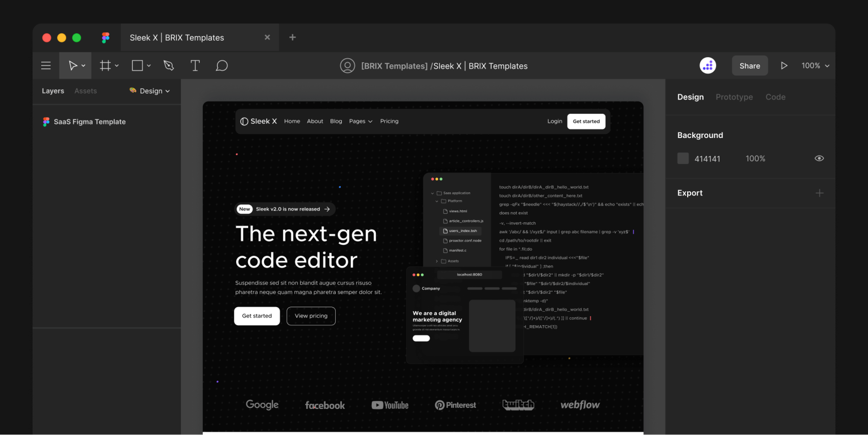Toggle visibility of the Background fill
The image size is (868, 435).
click(819, 158)
